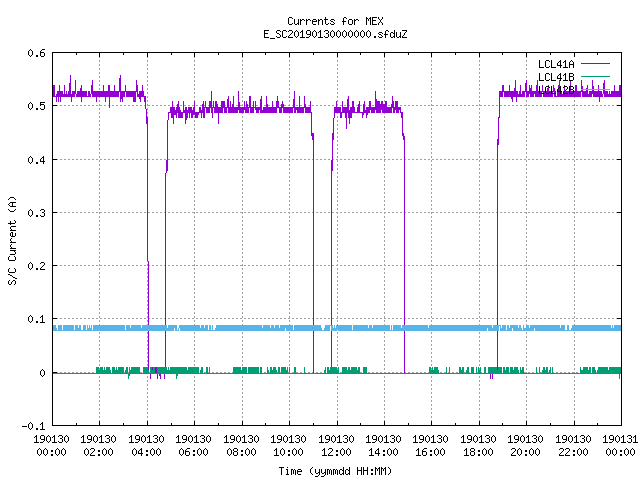The width and height of the screenshot is (640, 480).
Task: Select the file name "E_SC20190130000000.sfduZ" subtitle
Action: click(x=335, y=34)
